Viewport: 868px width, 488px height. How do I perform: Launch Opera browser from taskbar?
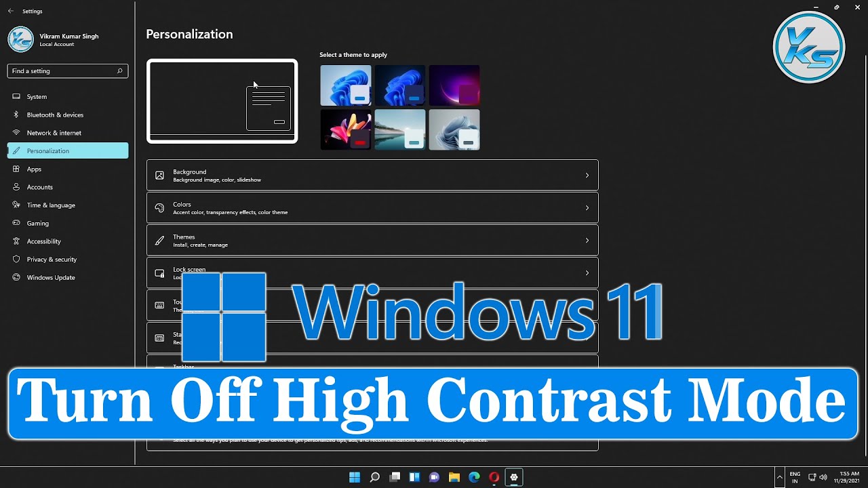coord(494,477)
